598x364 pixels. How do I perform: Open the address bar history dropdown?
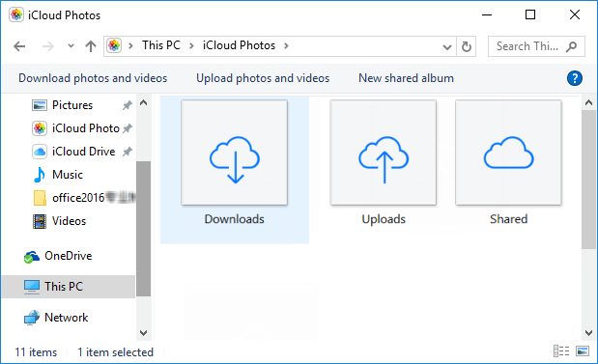tap(447, 47)
